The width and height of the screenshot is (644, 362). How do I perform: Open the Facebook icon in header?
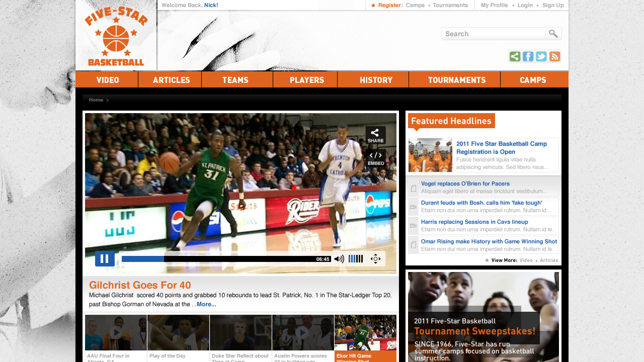pyautogui.click(x=528, y=56)
